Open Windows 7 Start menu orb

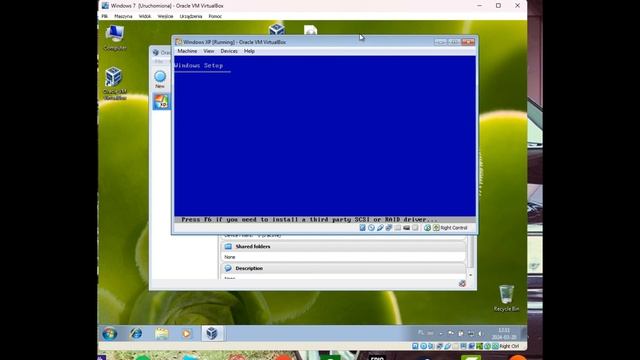click(109, 333)
